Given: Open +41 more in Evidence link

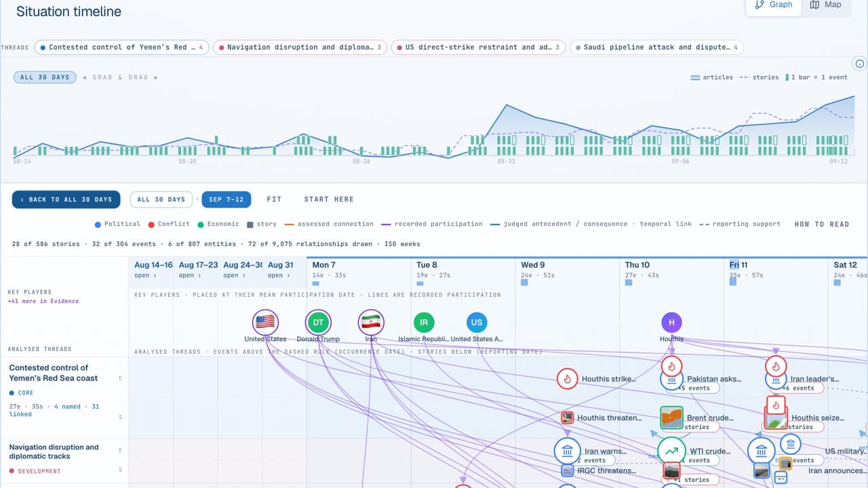Looking at the screenshot, I should pos(43,301).
